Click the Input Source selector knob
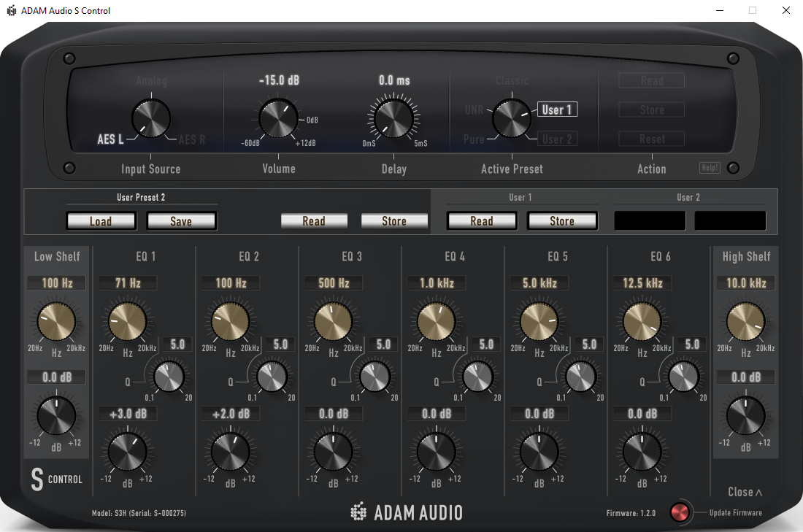The height and width of the screenshot is (532, 803). (151, 119)
